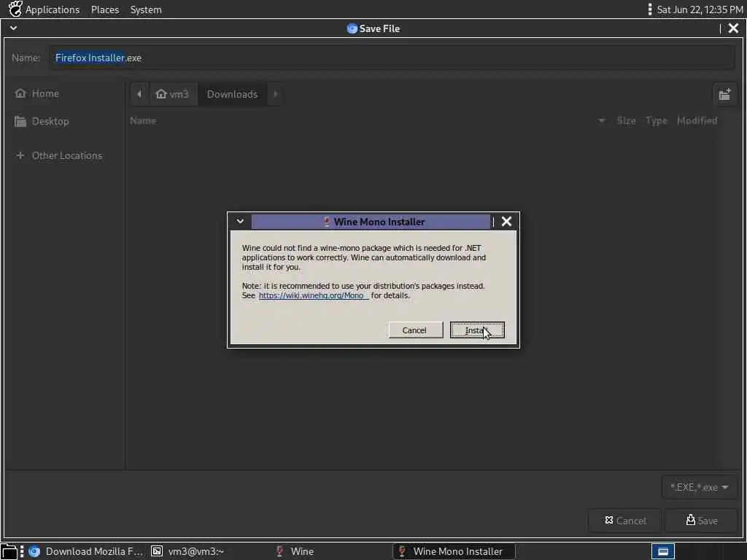747x560 pixels.
Task: Click Install in the Wine Mono Installer
Action: [x=477, y=330]
